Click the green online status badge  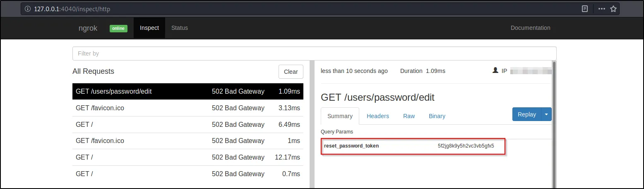[118, 28]
